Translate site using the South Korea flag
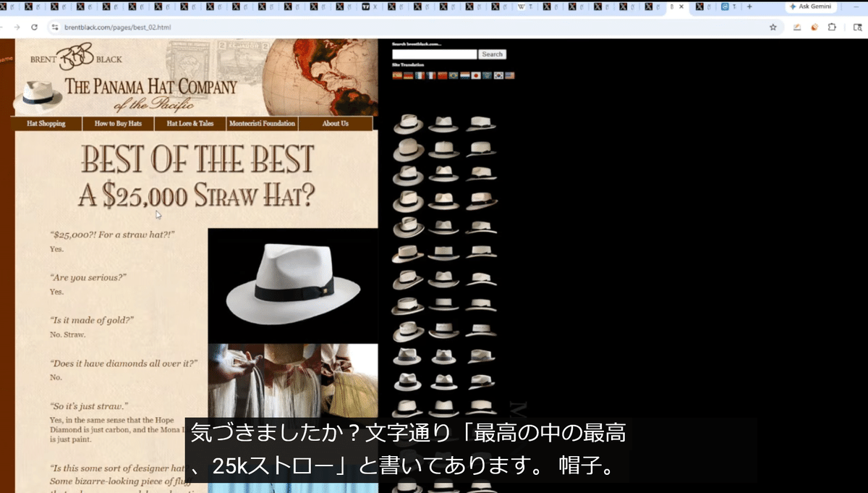 (x=498, y=75)
